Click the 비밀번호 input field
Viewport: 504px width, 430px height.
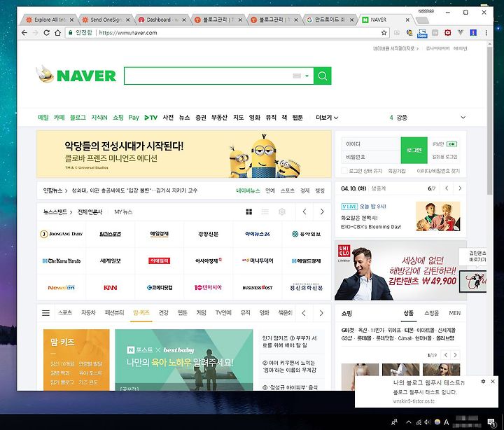click(x=371, y=157)
